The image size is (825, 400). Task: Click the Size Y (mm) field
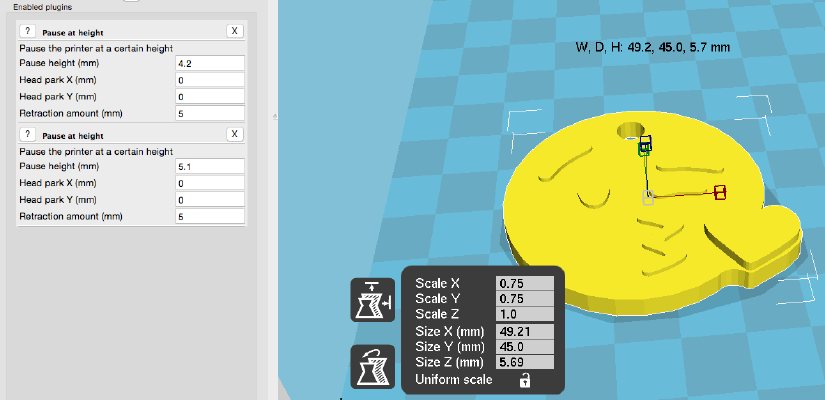[x=525, y=347]
